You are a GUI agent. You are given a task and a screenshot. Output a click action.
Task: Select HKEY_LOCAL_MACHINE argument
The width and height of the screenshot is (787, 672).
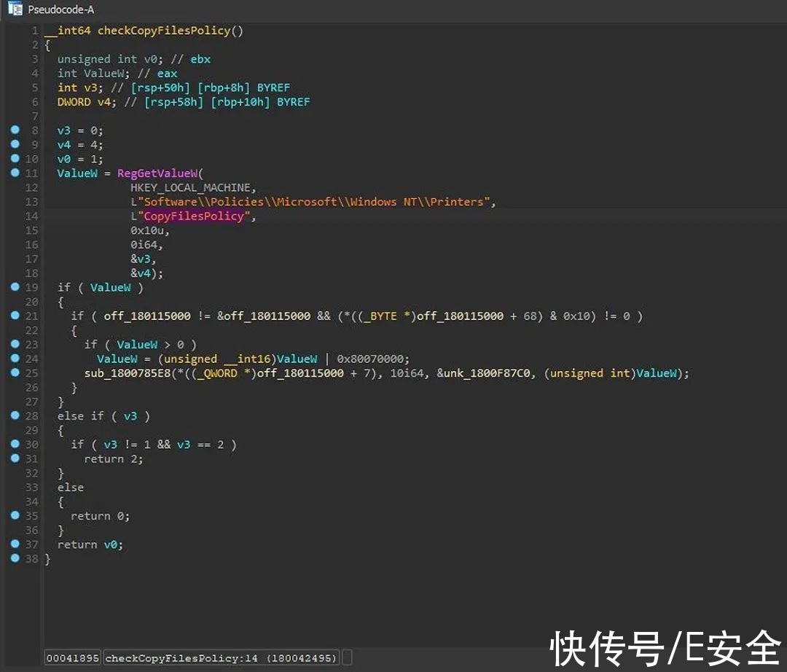point(190,188)
